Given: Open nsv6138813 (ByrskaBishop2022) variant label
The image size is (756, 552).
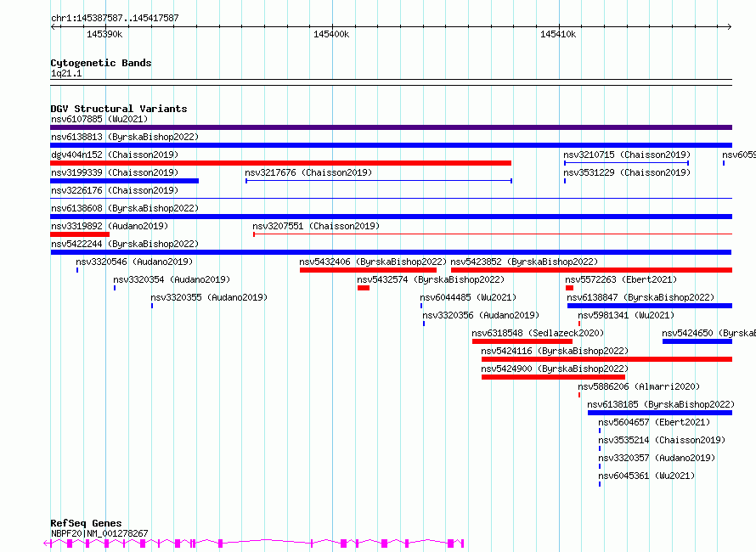Looking at the screenshot, I should click(125, 137).
